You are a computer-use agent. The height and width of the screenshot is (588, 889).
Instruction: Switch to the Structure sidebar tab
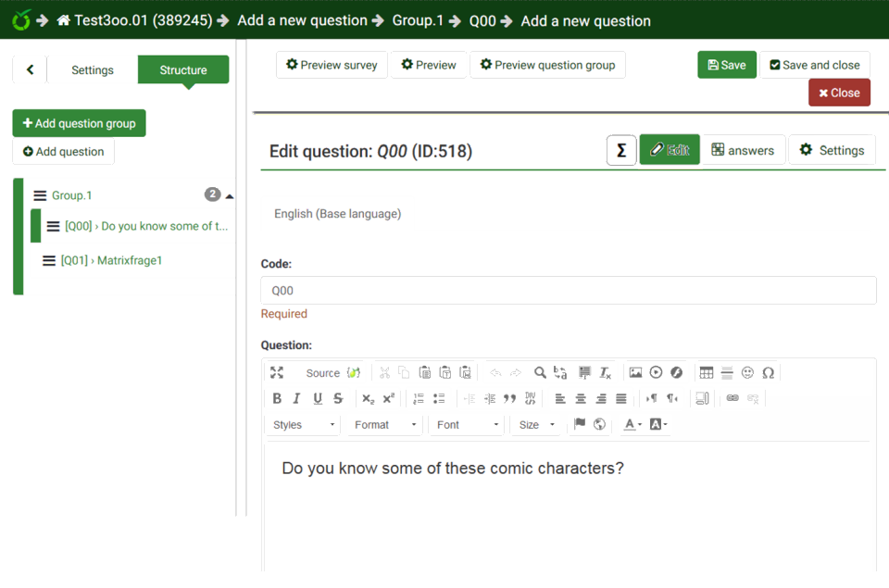183,69
